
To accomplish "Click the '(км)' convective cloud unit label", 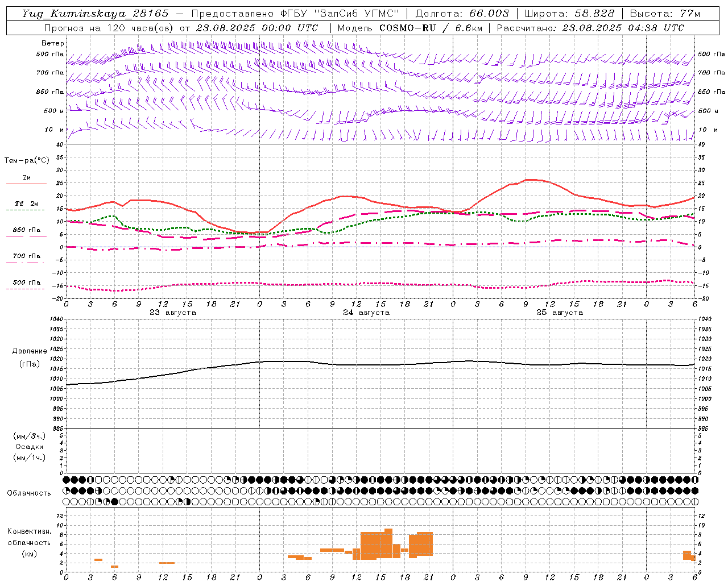I will click(x=30, y=554).
